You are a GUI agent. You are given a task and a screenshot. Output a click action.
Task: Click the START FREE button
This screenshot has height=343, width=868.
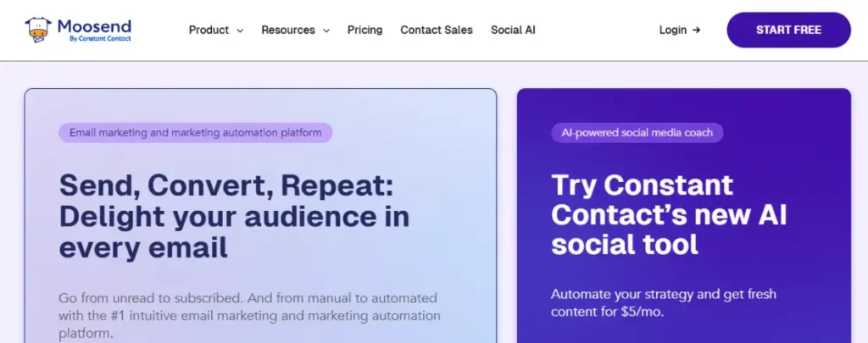tap(788, 30)
